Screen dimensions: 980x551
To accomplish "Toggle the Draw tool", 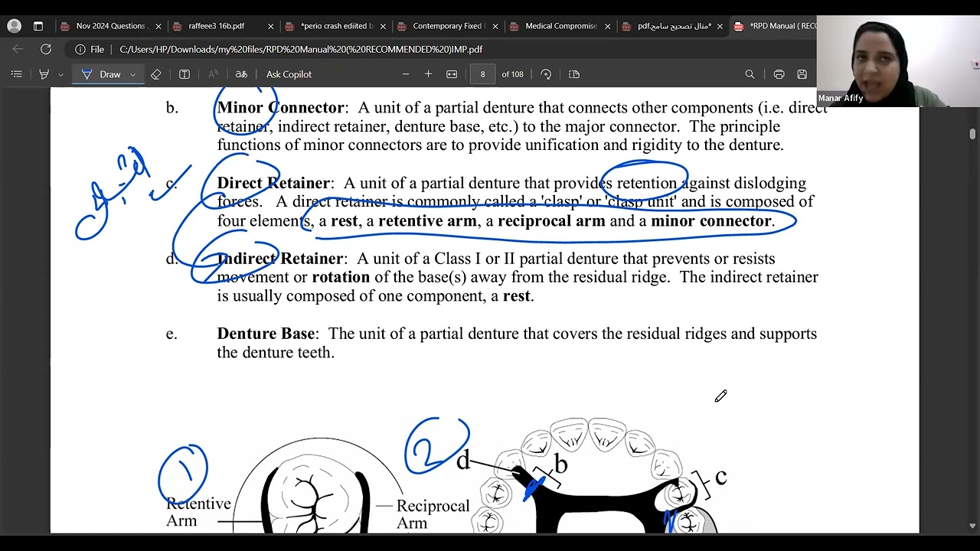I will (102, 74).
